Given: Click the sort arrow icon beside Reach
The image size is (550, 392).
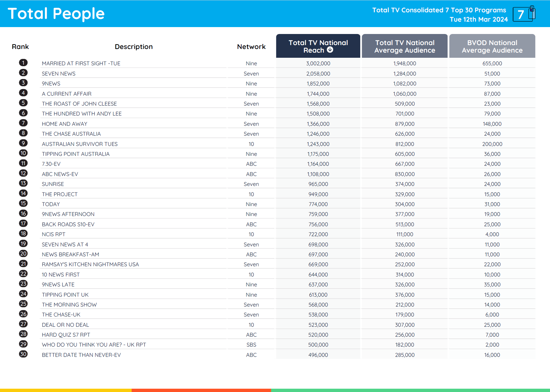Looking at the screenshot, I should tap(330, 50).
